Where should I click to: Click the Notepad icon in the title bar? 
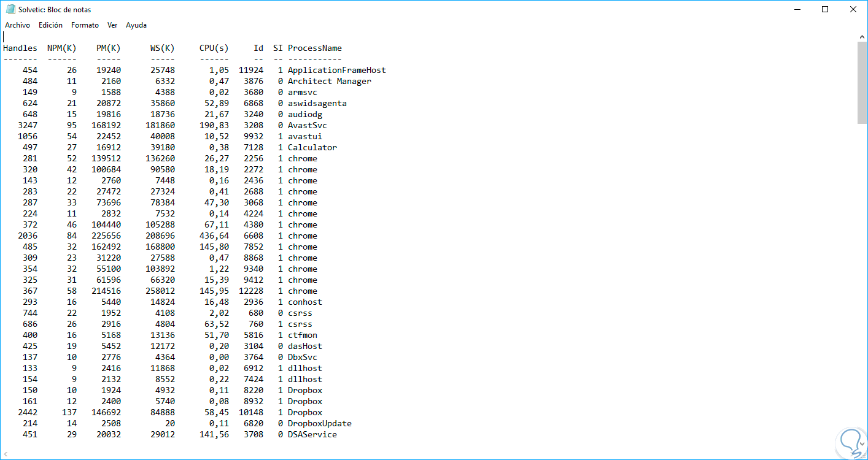(10, 9)
